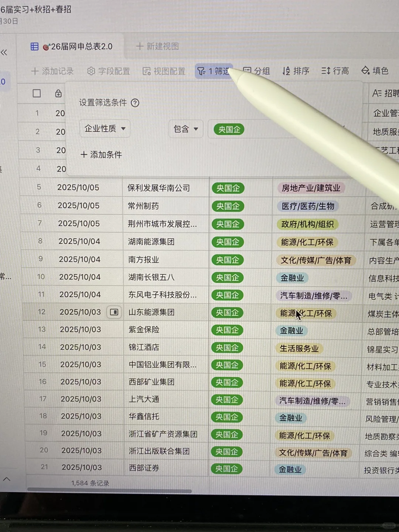The image size is (399, 532).
Task: Select company cell 常州制药
Action: [166, 206]
